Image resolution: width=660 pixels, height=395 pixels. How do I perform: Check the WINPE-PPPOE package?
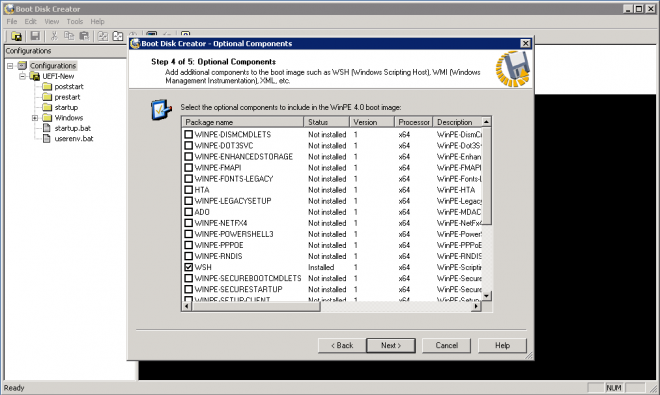[x=189, y=245]
